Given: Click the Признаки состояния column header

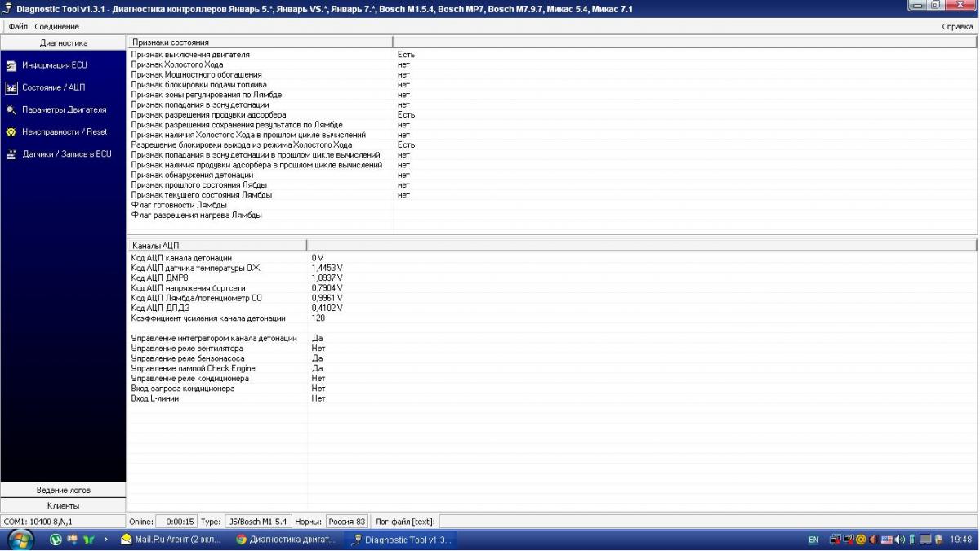Looking at the screenshot, I should pyautogui.click(x=260, y=42).
